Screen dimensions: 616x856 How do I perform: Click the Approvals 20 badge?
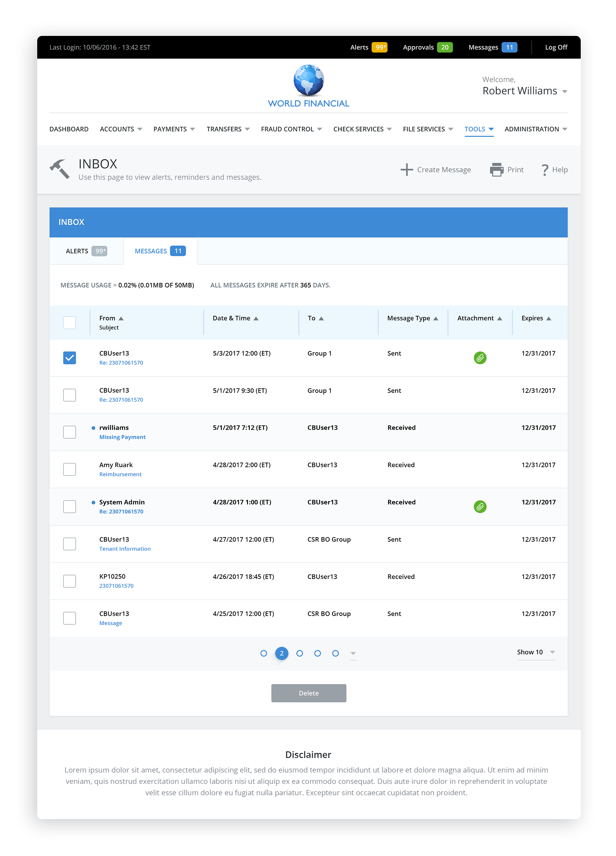point(444,47)
